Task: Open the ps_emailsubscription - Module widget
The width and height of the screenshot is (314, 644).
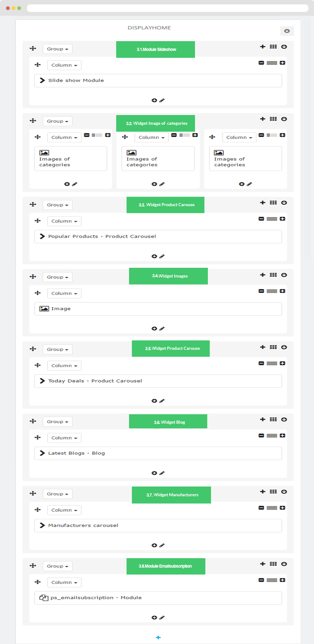Action: (158, 598)
